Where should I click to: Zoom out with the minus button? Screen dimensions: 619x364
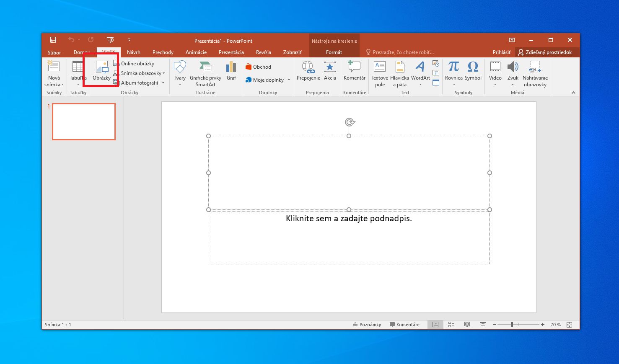tap(495, 325)
